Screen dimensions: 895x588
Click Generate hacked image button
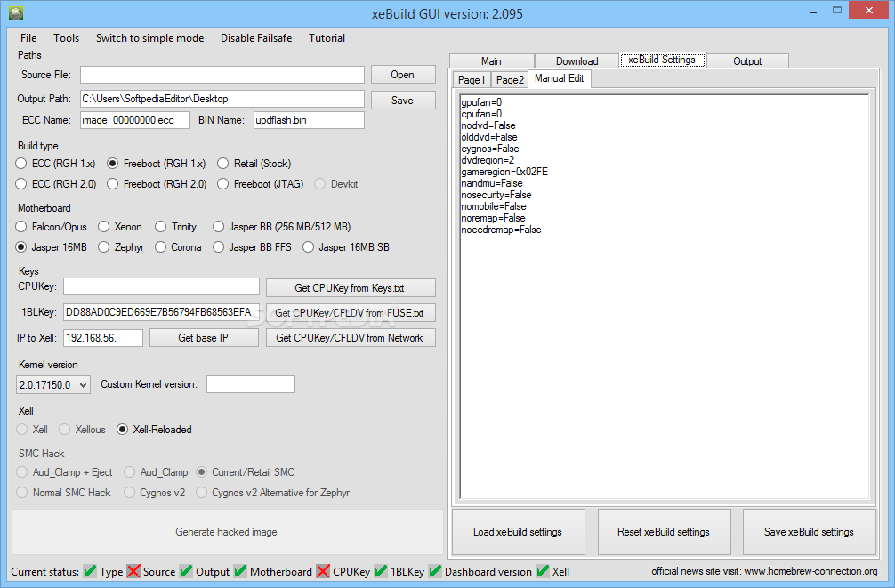pyautogui.click(x=227, y=531)
